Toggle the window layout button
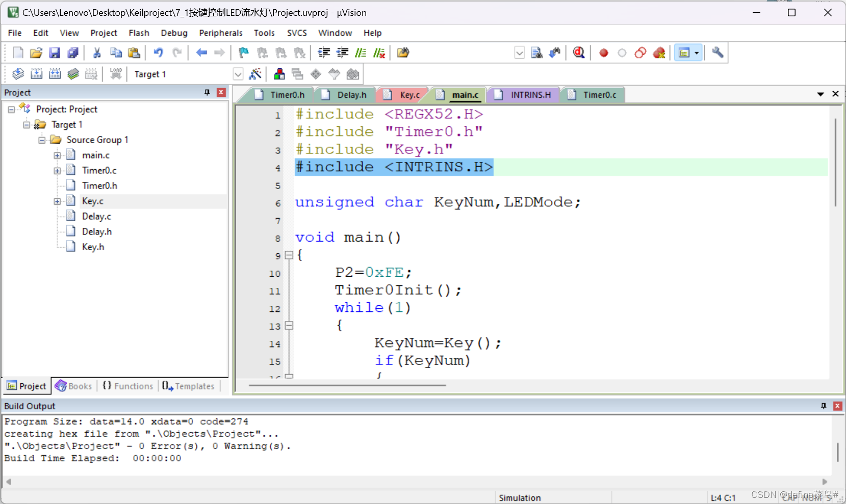 click(x=684, y=52)
